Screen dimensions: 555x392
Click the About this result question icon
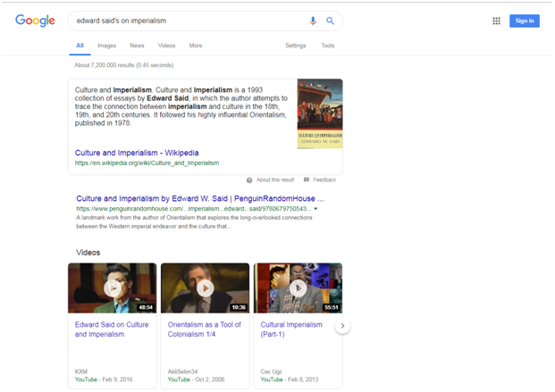click(249, 180)
